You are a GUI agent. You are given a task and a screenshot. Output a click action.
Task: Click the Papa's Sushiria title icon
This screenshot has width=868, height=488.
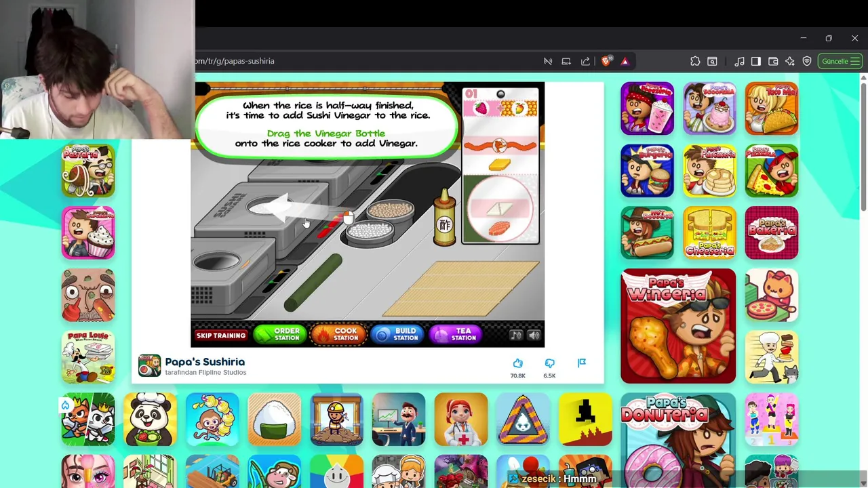pyautogui.click(x=149, y=366)
